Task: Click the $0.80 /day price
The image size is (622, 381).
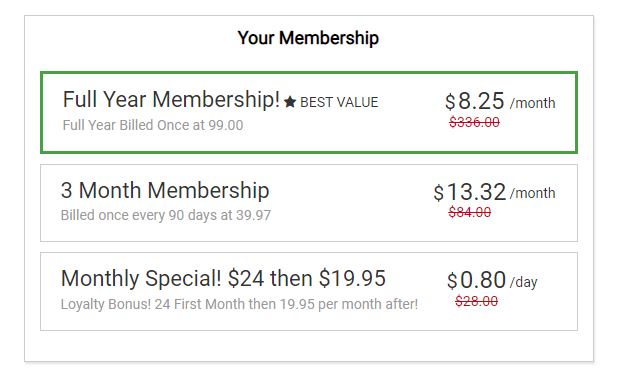Action: pyautogui.click(x=492, y=280)
